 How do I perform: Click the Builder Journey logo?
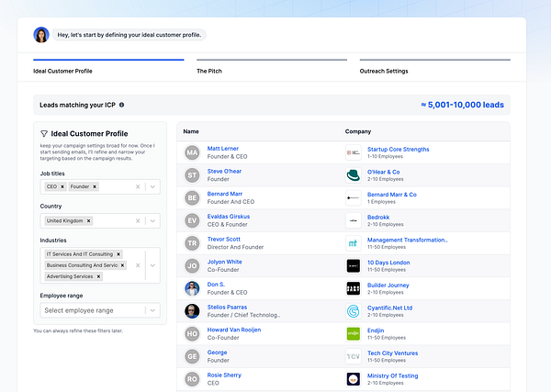coord(354,288)
